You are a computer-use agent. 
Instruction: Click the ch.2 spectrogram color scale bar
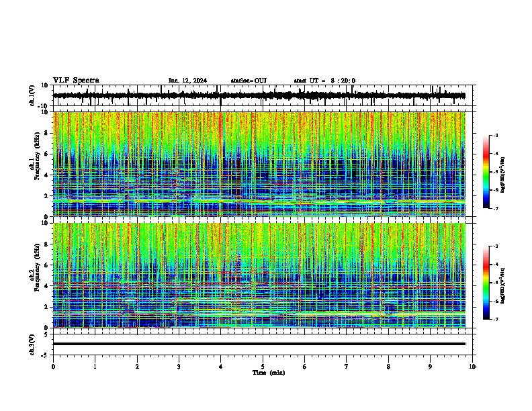(486, 283)
